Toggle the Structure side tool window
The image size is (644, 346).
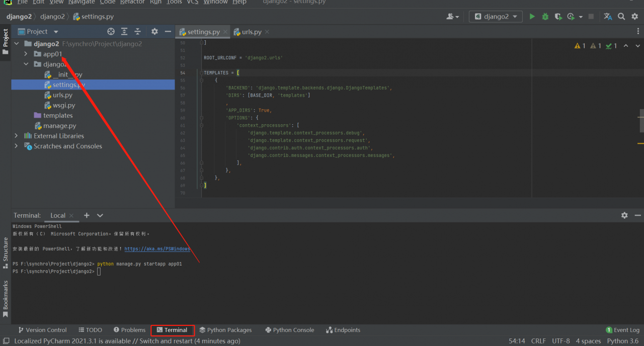6,249
